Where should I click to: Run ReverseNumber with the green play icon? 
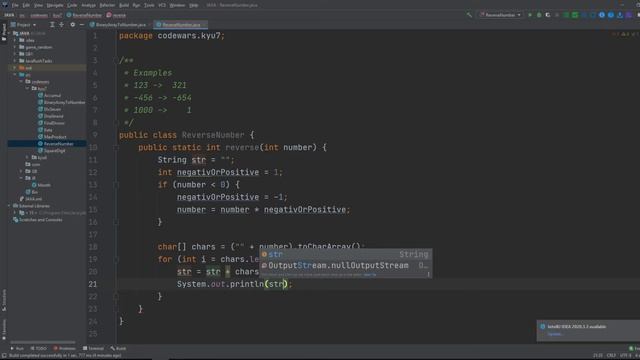tap(530, 15)
